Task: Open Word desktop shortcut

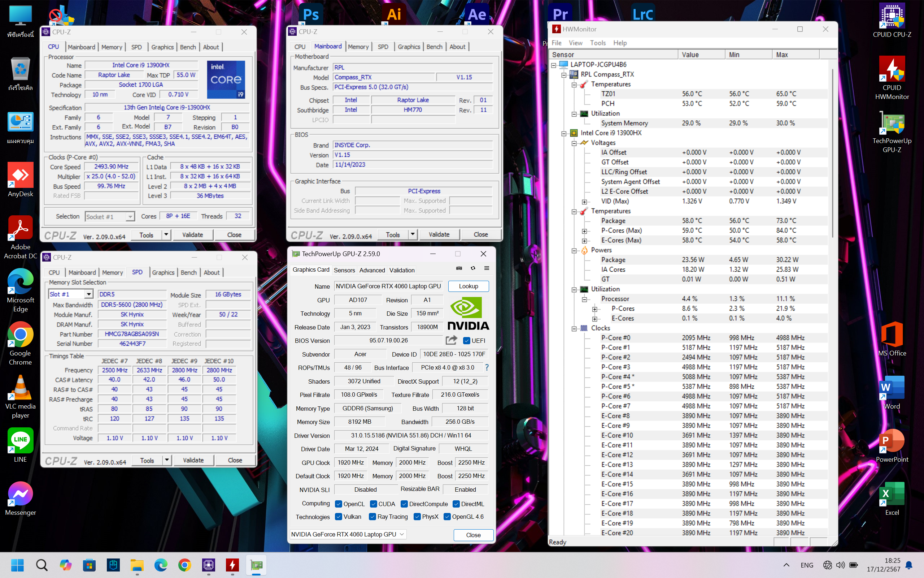Action: [892, 392]
